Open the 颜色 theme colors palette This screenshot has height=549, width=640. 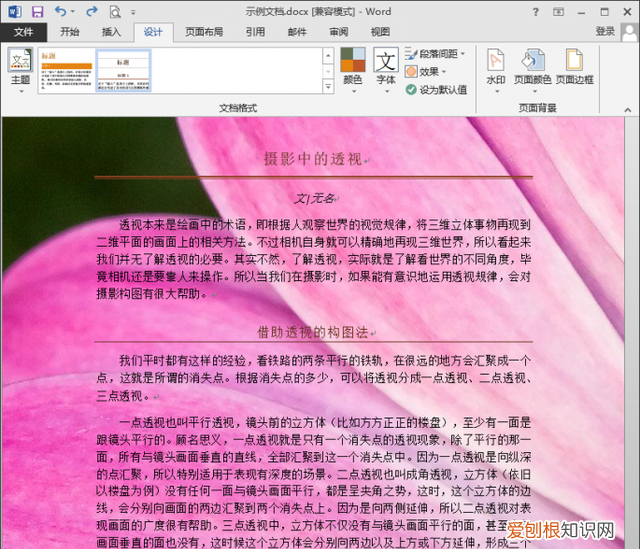353,70
